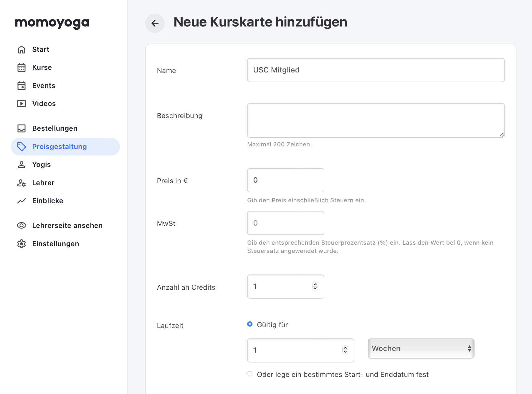Open the Lehrer menu item
The width and height of the screenshot is (532, 394).
click(65, 183)
